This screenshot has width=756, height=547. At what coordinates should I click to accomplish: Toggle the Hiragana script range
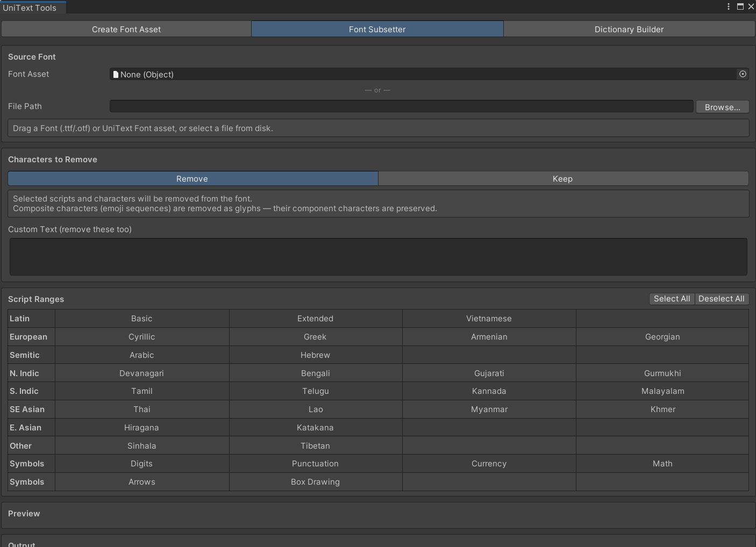pyautogui.click(x=142, y=428)
